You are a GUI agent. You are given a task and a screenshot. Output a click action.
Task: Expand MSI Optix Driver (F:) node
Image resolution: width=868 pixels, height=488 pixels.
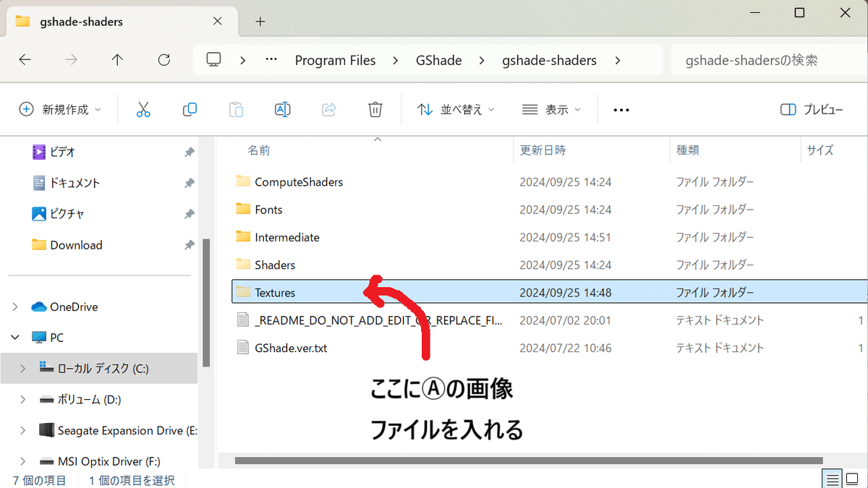coord(23,461)
